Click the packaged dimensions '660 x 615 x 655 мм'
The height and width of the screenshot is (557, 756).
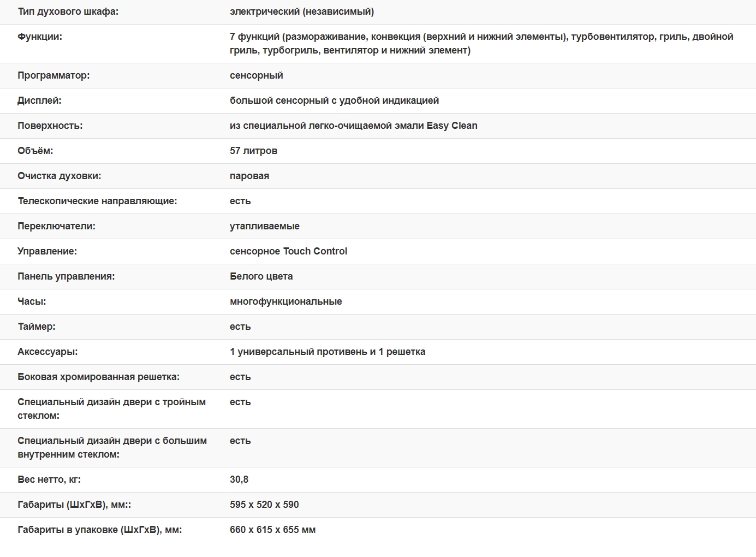pyautogui.click(x=272, y=530)
